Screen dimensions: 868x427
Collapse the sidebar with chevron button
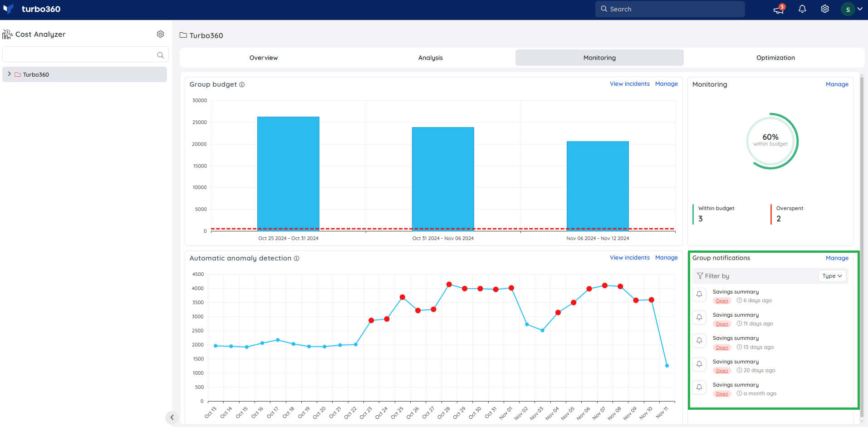point(172,417)
